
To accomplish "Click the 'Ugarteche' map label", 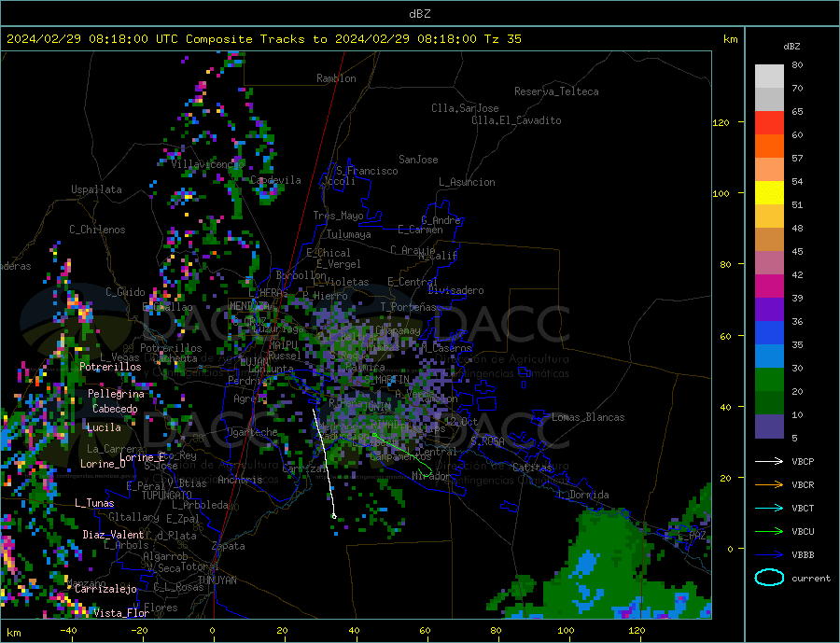I will pyautogui.click(x=252, y=432).
